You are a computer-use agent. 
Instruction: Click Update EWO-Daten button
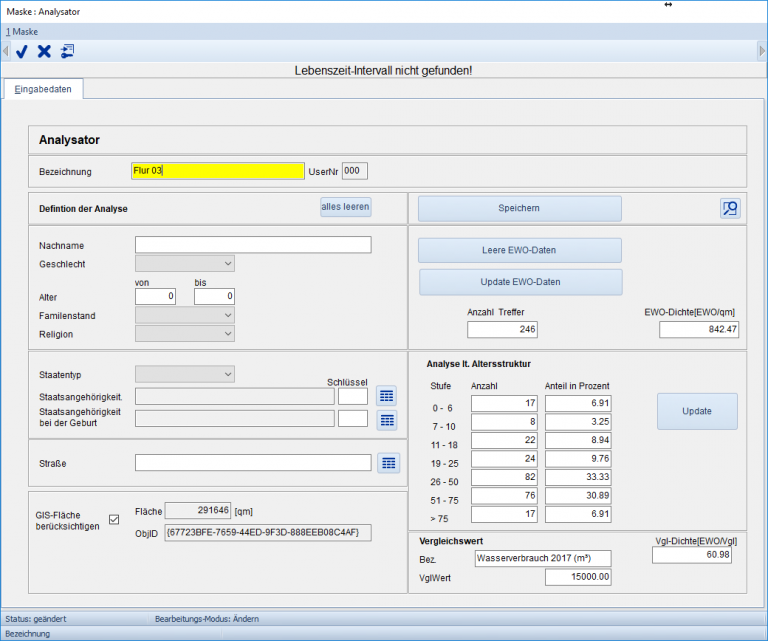tap(521, 282)
